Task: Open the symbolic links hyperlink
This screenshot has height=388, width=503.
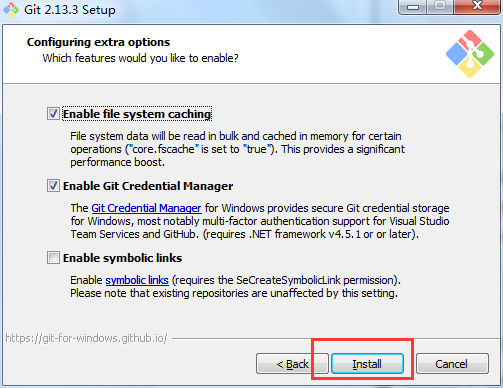Action: click(137, 280)
